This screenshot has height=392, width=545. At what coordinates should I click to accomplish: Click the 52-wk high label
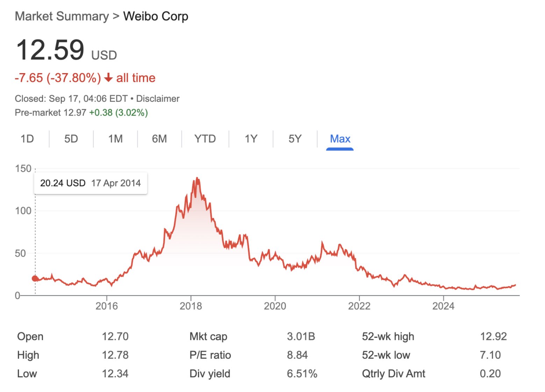(388, 337)
